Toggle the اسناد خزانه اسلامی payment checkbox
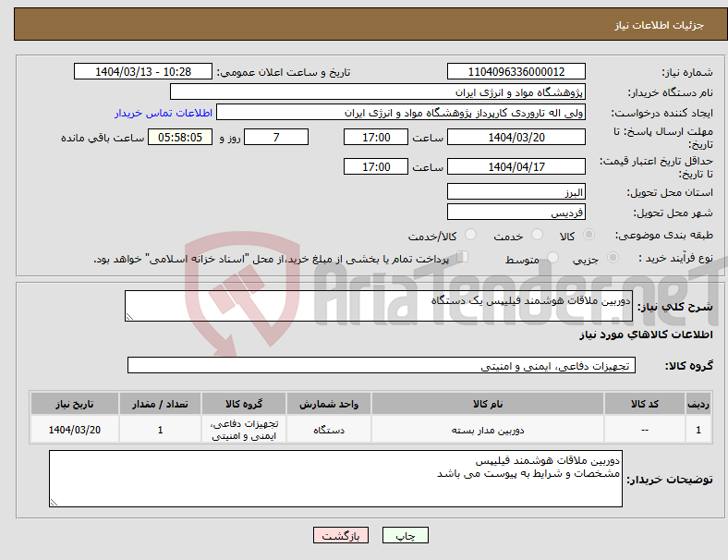The image size is (728, 560). coord(463,257)
